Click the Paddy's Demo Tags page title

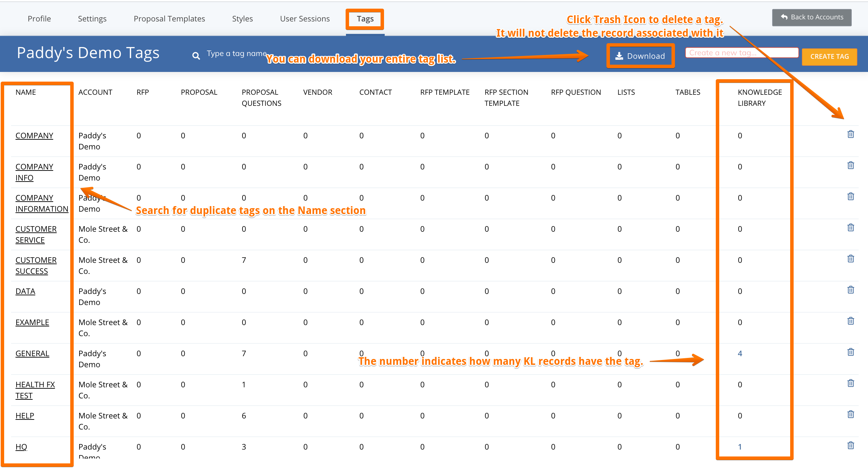tap(88, 53)
